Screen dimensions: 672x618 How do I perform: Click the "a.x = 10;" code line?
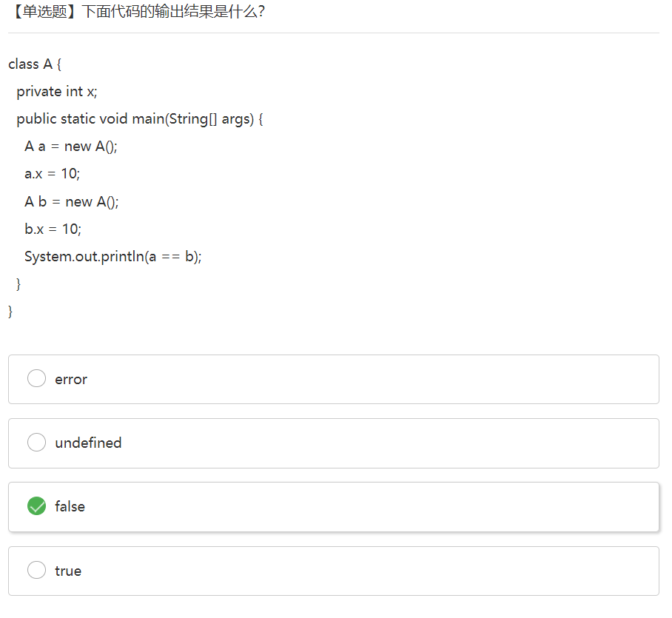click(x=53, y=174)
